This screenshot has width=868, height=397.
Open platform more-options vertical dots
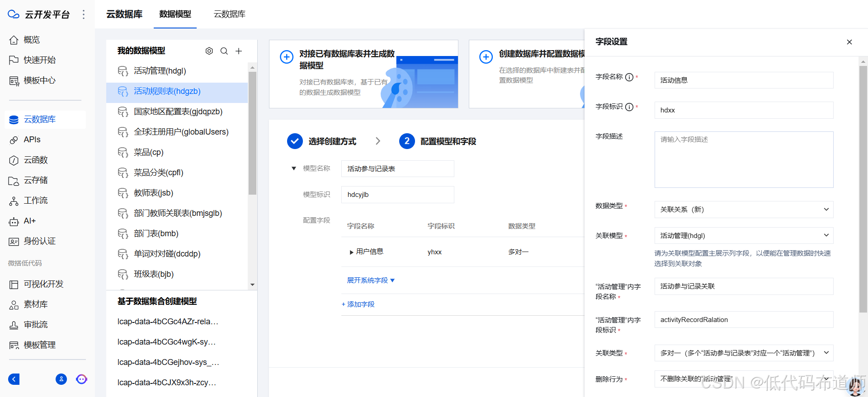(x=84, y=14)
